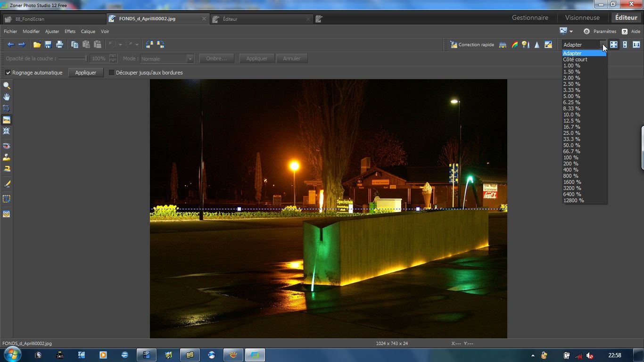Select the Zoom magnifier tool
This screenshot has width=644, height=362.
(x=7, y=86)
